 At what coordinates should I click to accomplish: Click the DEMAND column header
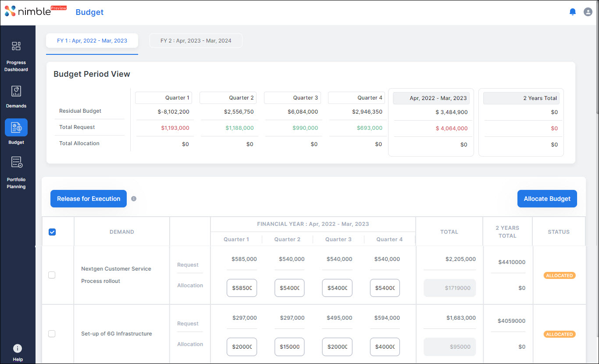(x=122, y=232)
